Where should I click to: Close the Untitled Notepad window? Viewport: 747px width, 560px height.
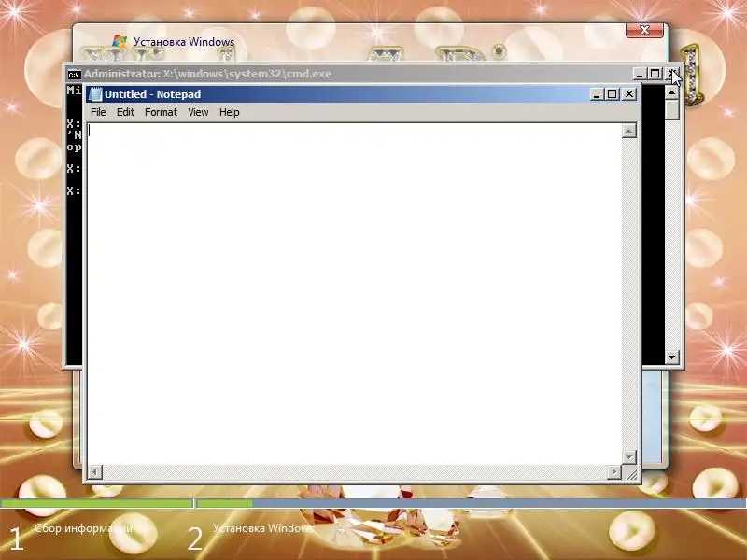(629, 94)
